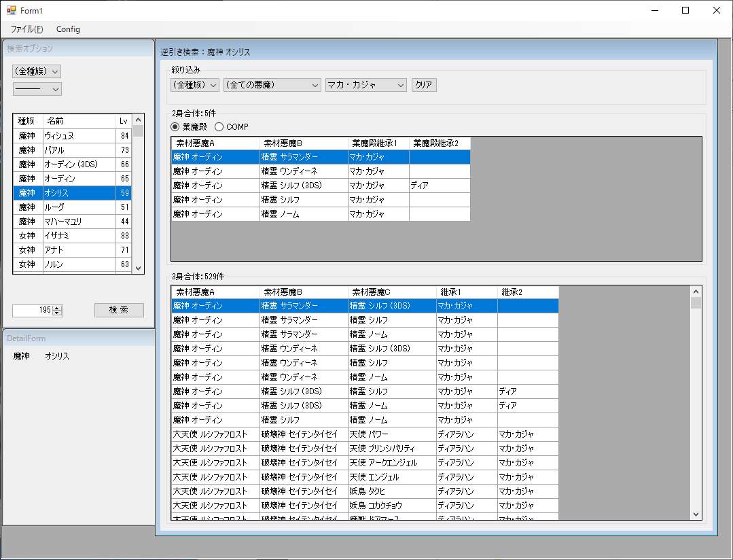The width and height of the screenshot is (733, 560).
Task: Select the 精霊 ウンディーネ fusion row in 2身合体
Action: click(272, 171)
